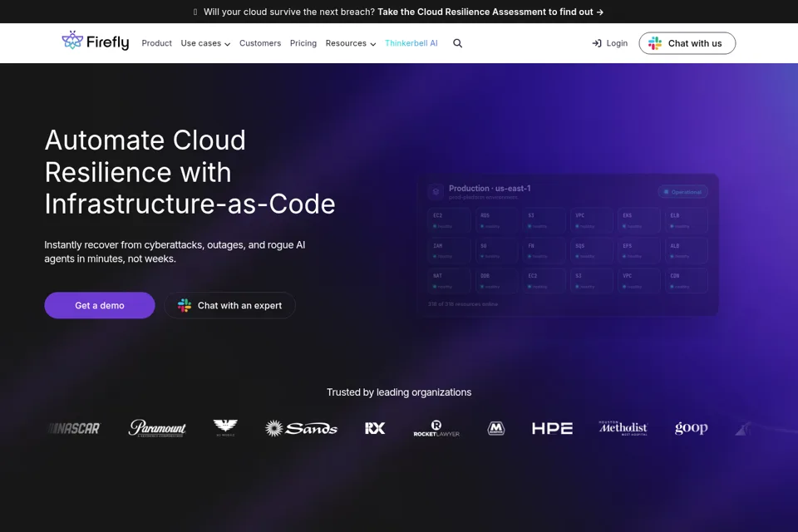Click Chat with an expert button
Viewport: 798px width, 532px height.
point(229,305)
